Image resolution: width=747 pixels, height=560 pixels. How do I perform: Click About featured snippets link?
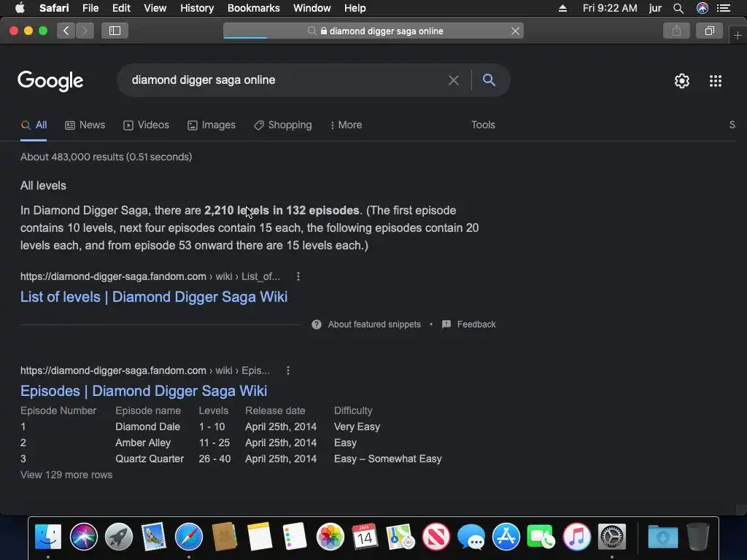click(374, 324)
